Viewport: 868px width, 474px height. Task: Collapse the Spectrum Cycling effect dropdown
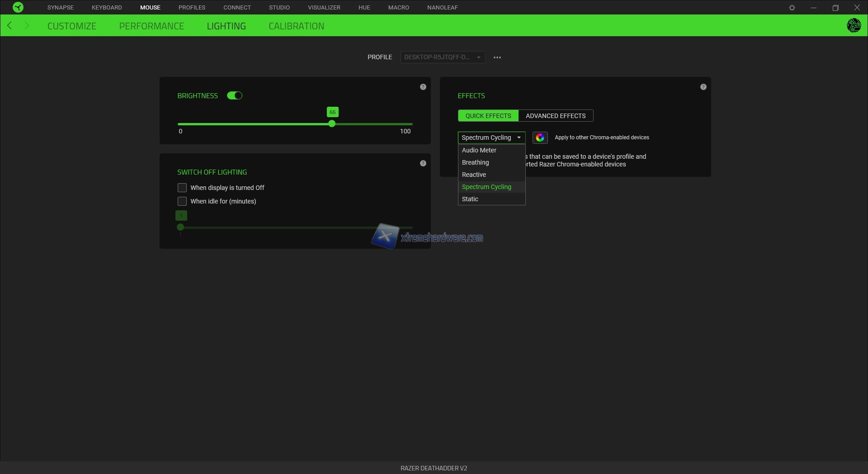pos(491,137)
